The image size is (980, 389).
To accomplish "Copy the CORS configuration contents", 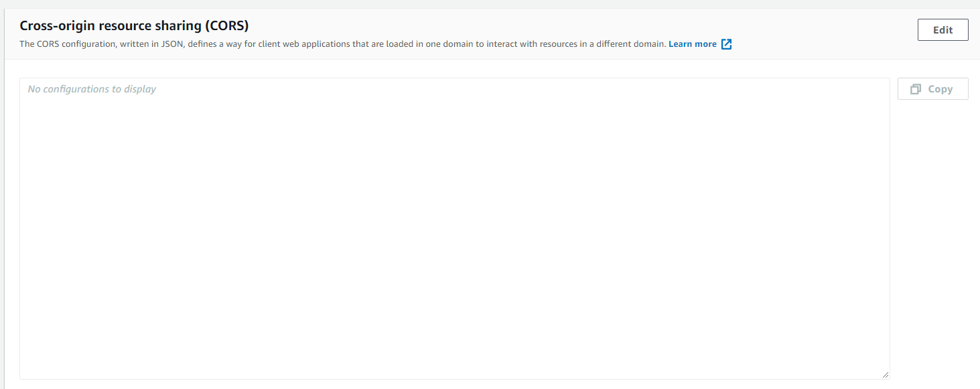I will coord(932,88).
